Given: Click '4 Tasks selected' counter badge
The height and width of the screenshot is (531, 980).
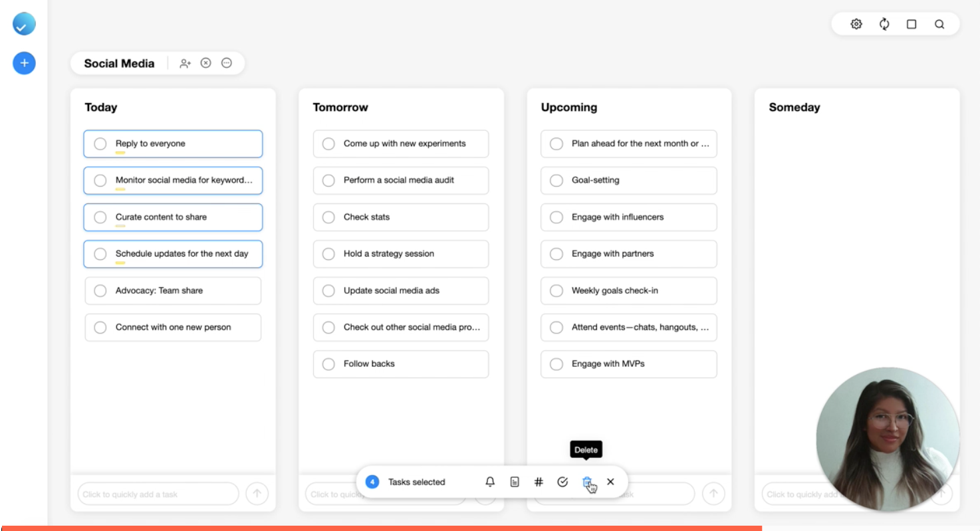Looking at the screenshot, I should (x=372, y=482).
